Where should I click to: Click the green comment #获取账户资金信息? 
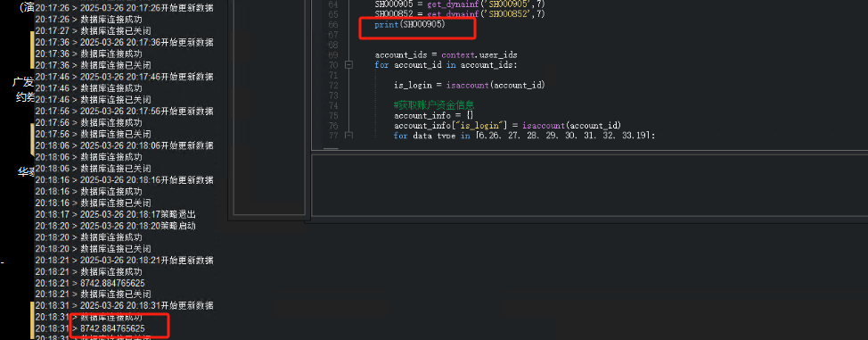pos(434,105)
